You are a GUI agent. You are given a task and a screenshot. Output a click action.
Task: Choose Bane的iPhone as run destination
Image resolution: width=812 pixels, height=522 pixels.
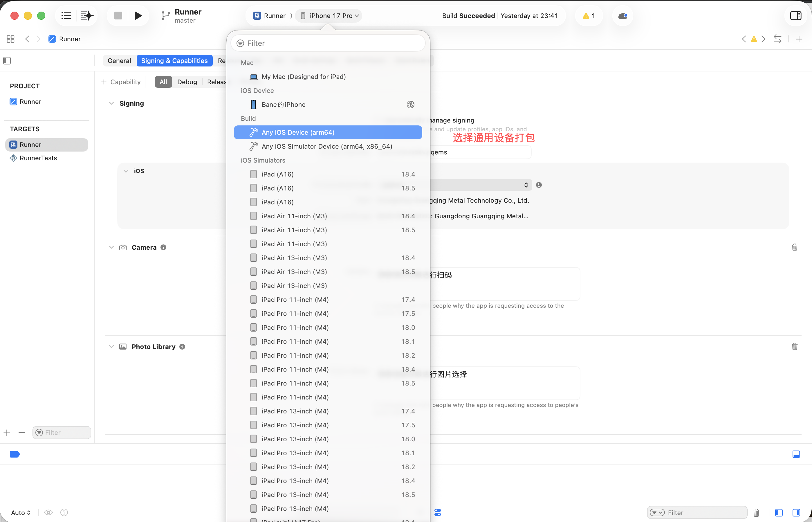pos(284,105)
